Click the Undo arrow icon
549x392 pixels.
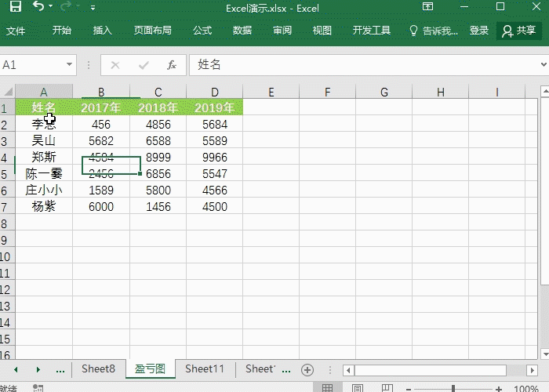pos(38,6)
